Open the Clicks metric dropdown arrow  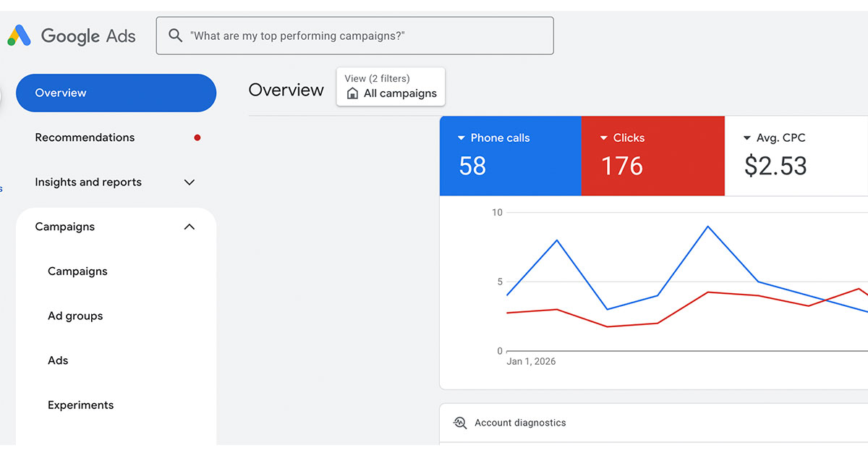[x=605, y=137]
